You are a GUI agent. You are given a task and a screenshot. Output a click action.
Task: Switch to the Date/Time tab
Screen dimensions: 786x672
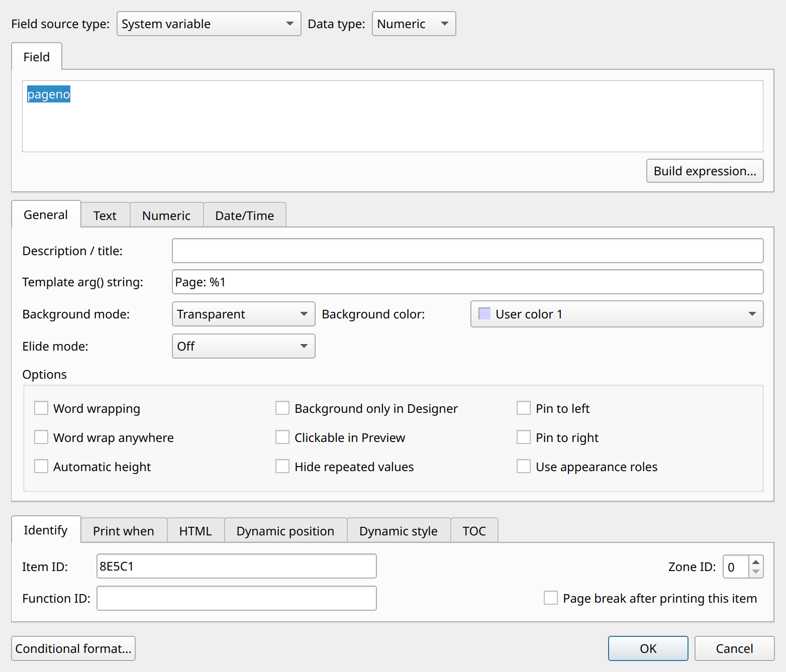click(245, 215)
